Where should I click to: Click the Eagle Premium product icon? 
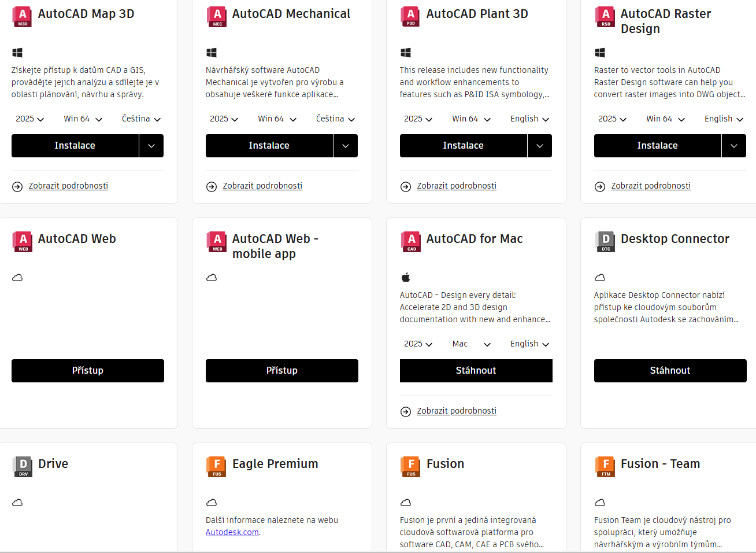point(217,467)
